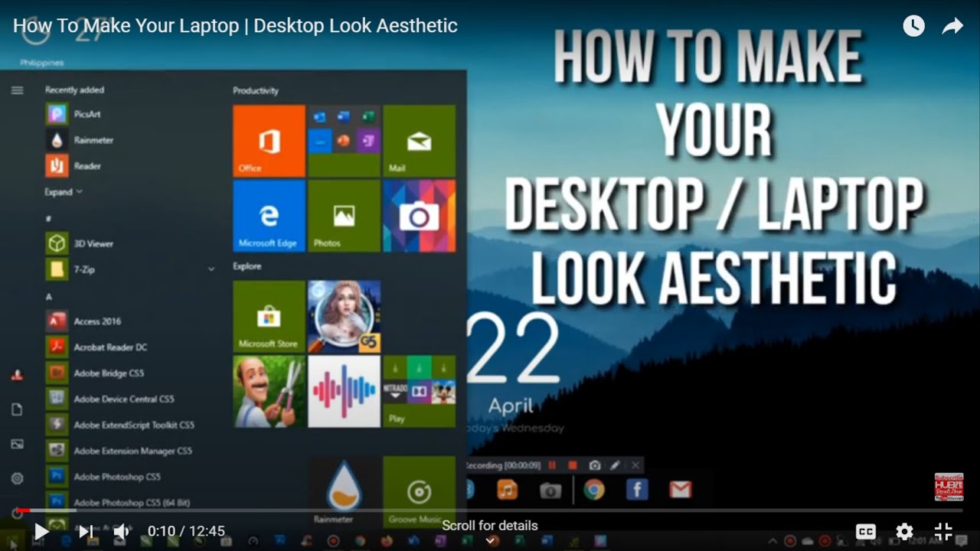Open the Groove Music tile

[419, 491]
